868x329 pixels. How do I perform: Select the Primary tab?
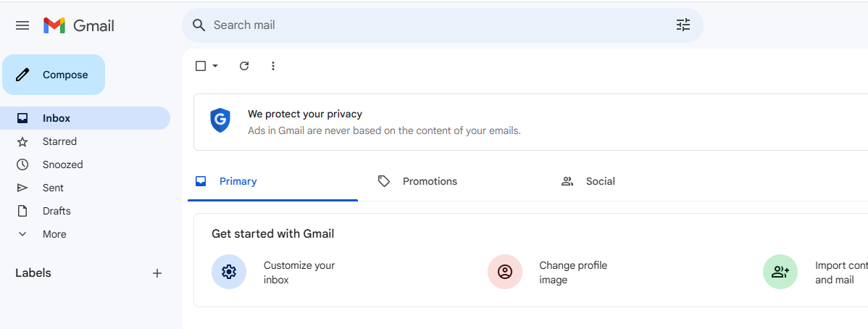point(238,181)
